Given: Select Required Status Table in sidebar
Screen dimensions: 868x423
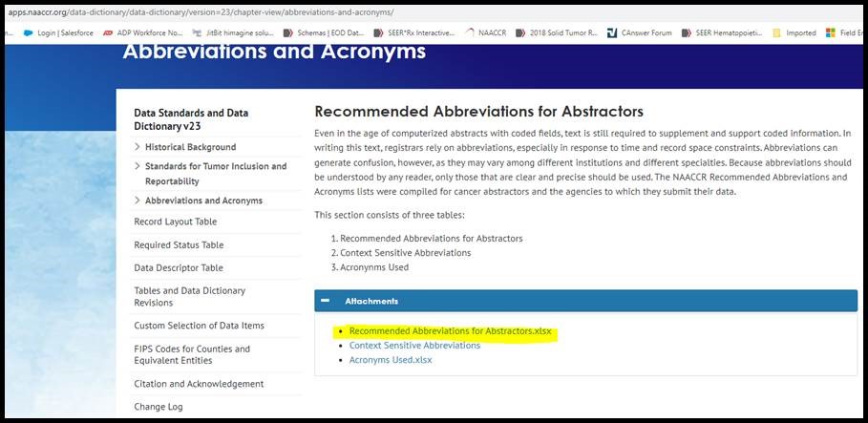Looking at the screenshot, I should click(179, 244).
